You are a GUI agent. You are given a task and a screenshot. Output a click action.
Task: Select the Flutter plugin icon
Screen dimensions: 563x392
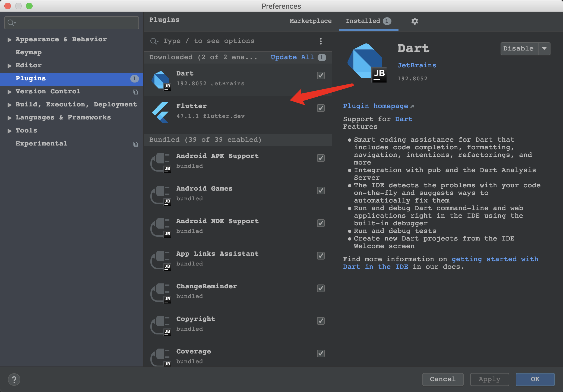tap(161, 112)
